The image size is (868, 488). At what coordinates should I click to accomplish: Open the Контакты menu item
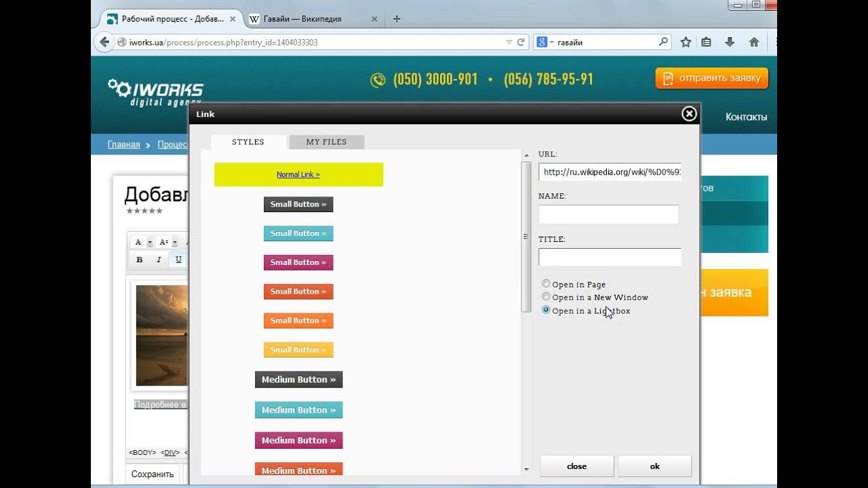pyautogui.click(x=746, y=117)
